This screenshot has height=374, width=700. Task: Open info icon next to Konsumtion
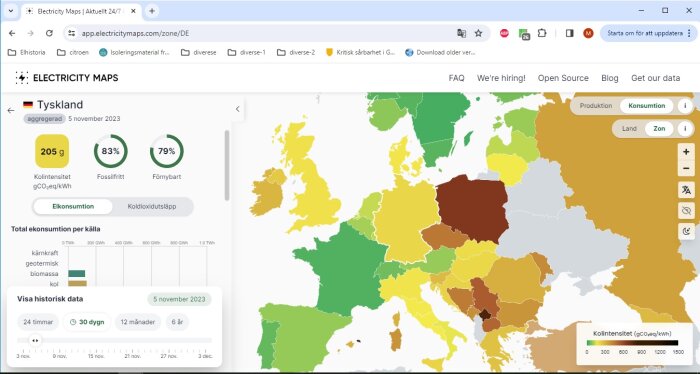(685, 106)
